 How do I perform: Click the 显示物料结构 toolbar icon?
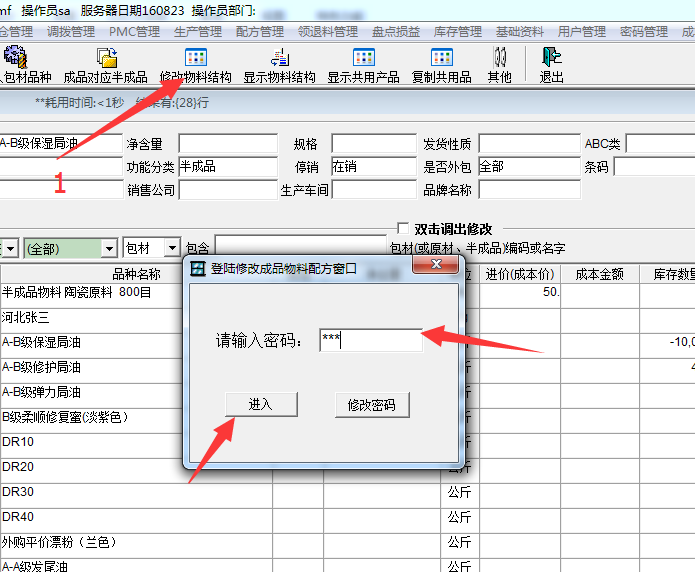(x=280, y=65)
